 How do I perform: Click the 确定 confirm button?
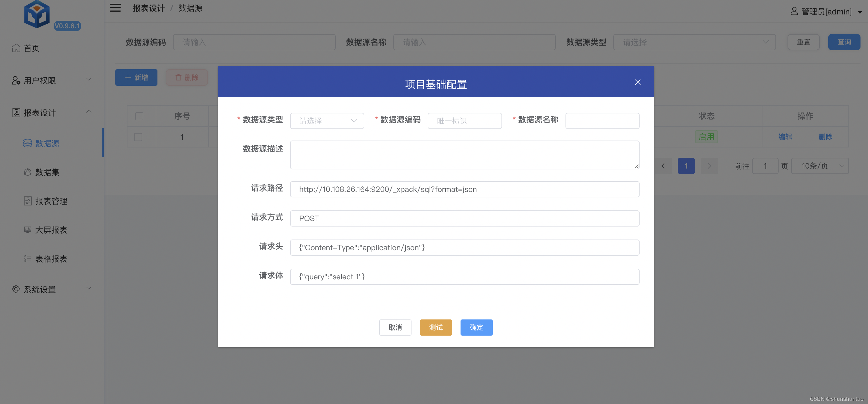coord(476,327)
